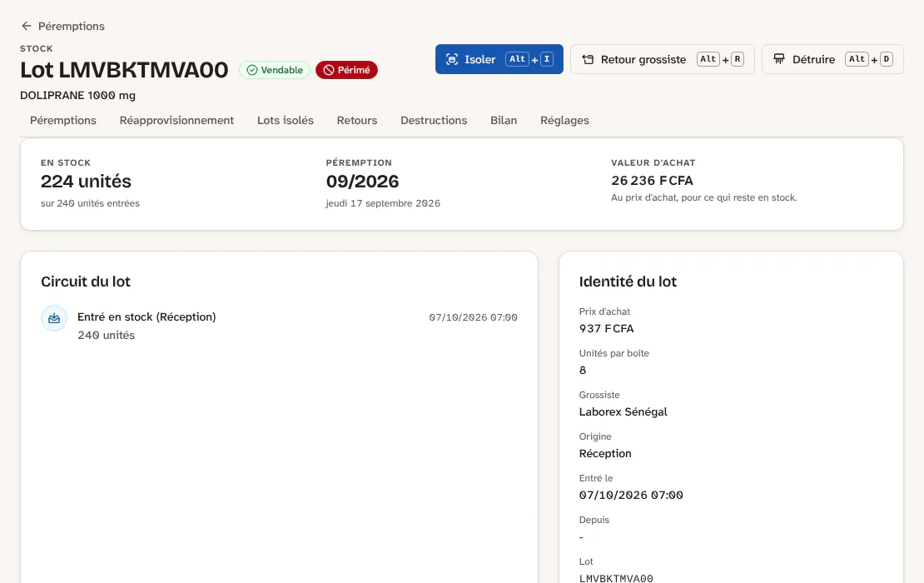The width and height of the screenshot is (924, 583).
Task: Click the 09/2026 expiry value
Action: coord(362,182)
